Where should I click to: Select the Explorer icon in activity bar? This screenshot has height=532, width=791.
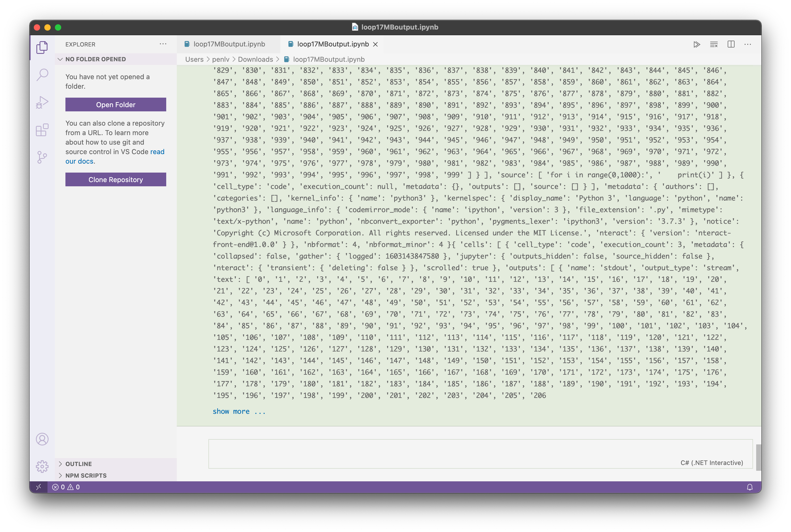(x=42, y=47)
